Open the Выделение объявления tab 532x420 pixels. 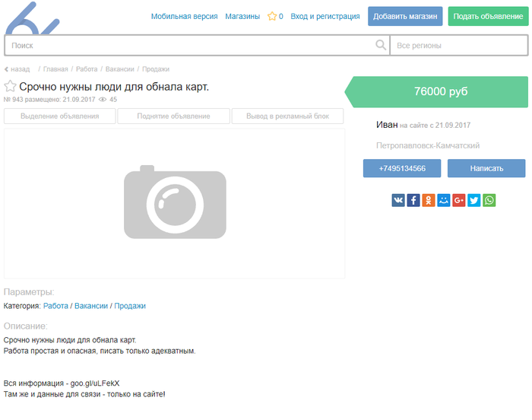click(x=60, y=116)
